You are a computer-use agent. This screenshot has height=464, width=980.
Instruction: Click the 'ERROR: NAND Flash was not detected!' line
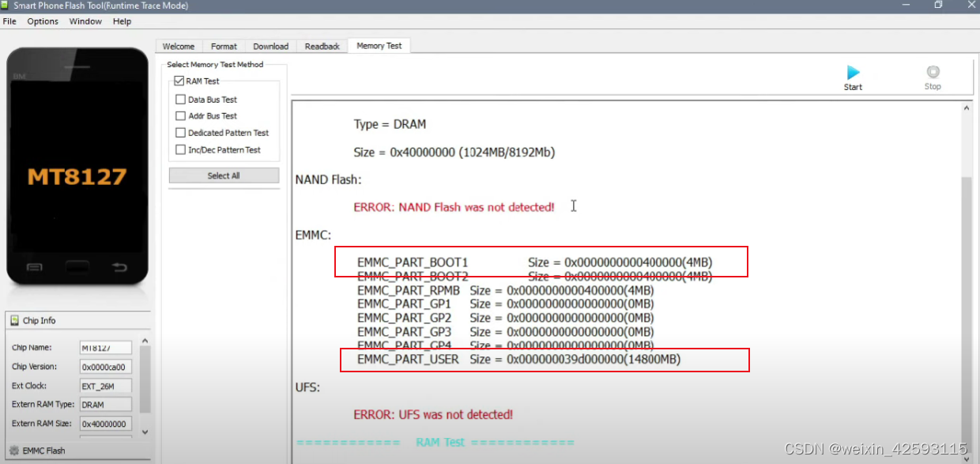(x=454, y=207)
